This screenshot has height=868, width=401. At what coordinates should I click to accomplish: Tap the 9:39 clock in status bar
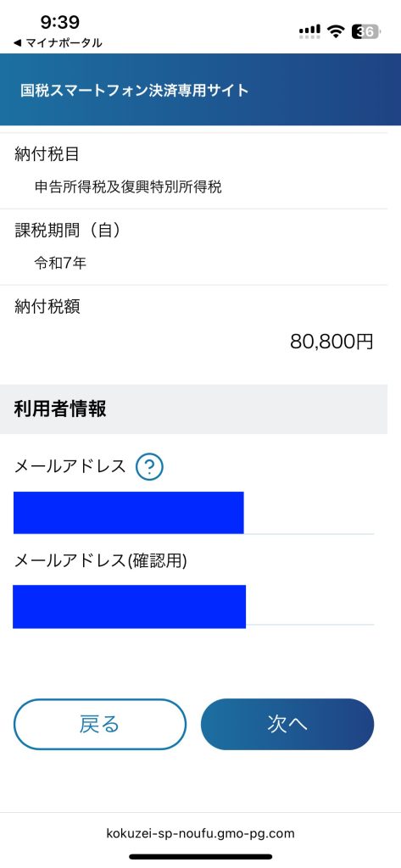pos(60,22)
